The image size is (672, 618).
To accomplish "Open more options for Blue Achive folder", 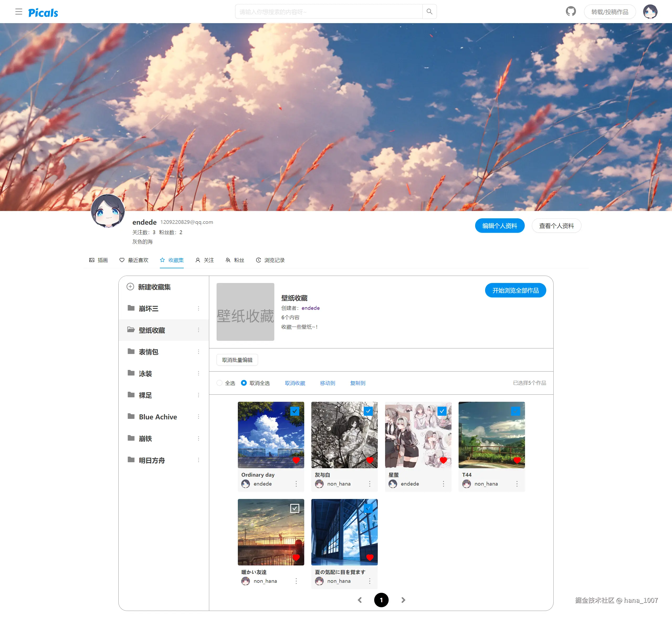I will (198, 417).
